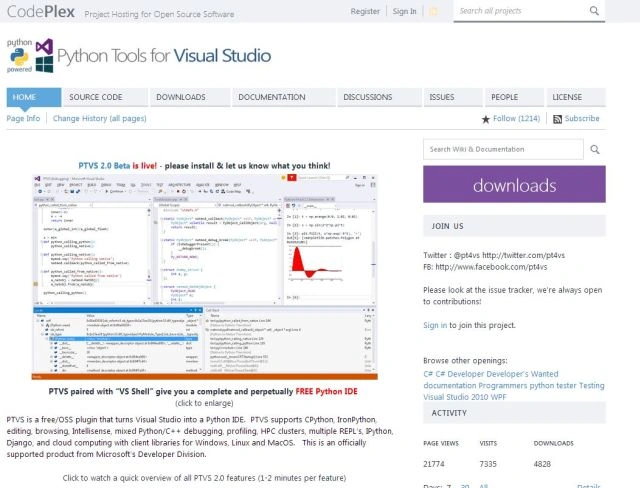The width and height of the screenshot is (640, 488).
Task: Click the CodePlex site logo
Action: point(41,11)
